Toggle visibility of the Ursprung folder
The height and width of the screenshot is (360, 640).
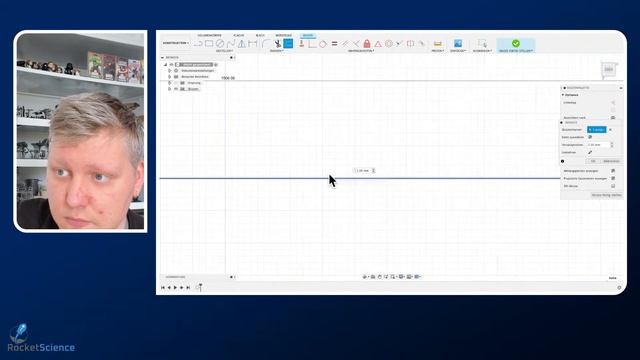coord(176,83)
